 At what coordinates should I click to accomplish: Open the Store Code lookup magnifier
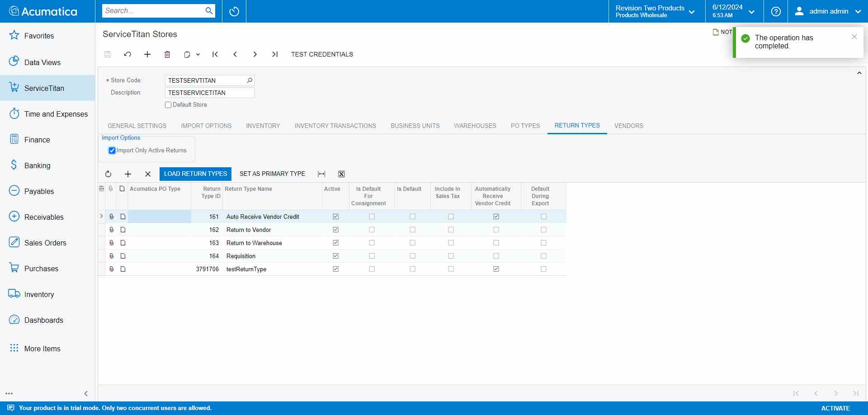tap(249, 80)
